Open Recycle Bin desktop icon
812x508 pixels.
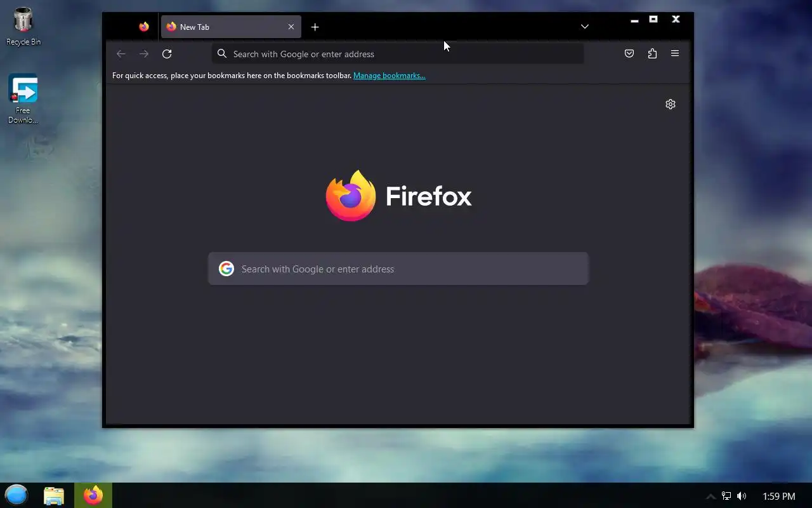pos(23,27)
